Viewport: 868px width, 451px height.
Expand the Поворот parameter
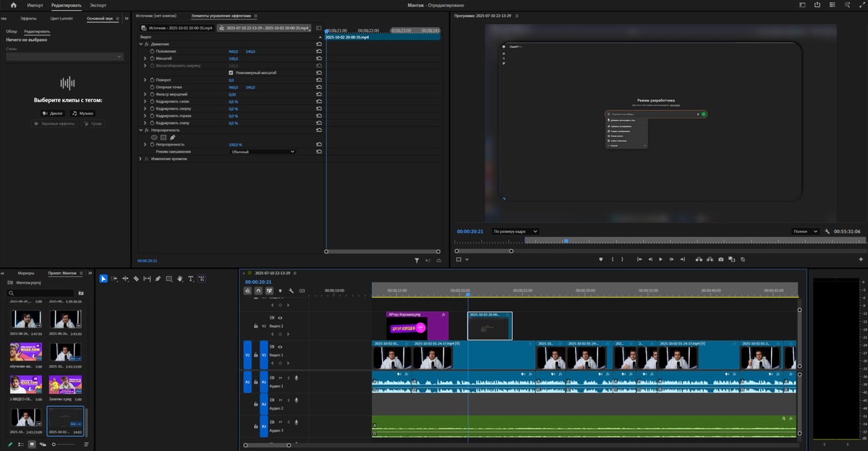pyautogui.click(x=145, y=80)
